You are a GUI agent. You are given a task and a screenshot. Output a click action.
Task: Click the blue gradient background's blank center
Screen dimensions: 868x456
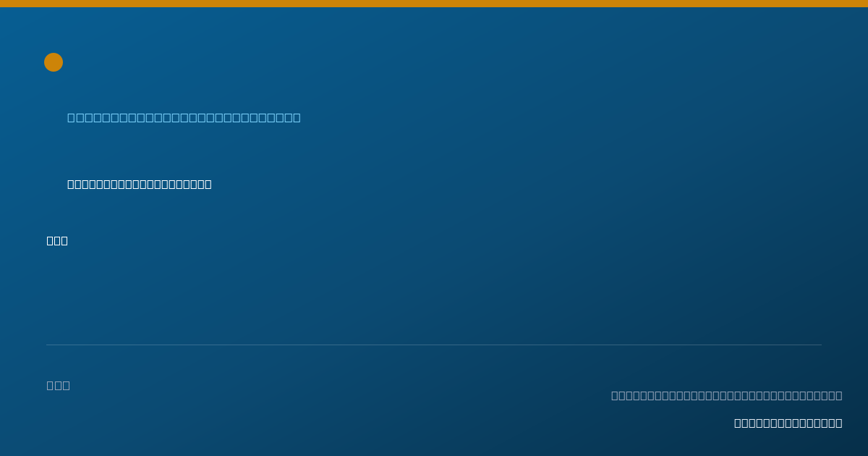pos(434,290)
